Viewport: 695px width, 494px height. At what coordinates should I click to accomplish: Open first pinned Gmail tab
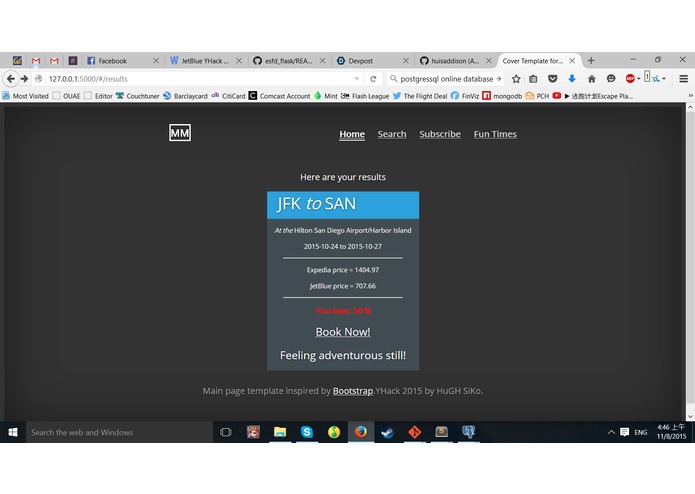(36, 61)
